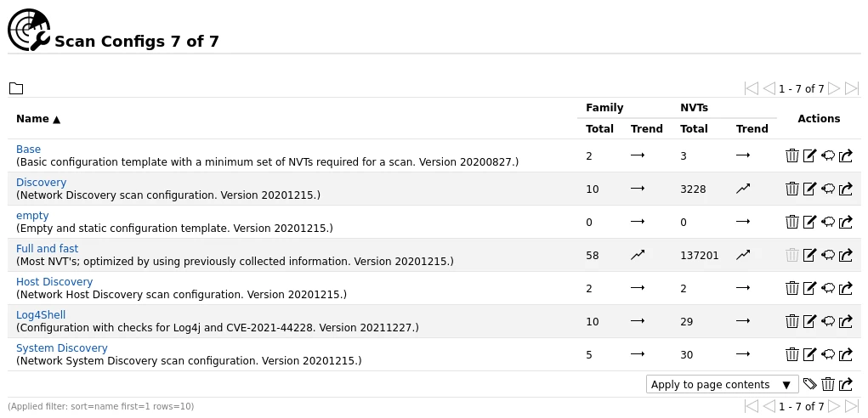Go to next page in top pagination
The width and height of the screenshot is (868, 418).
point(834,88)
